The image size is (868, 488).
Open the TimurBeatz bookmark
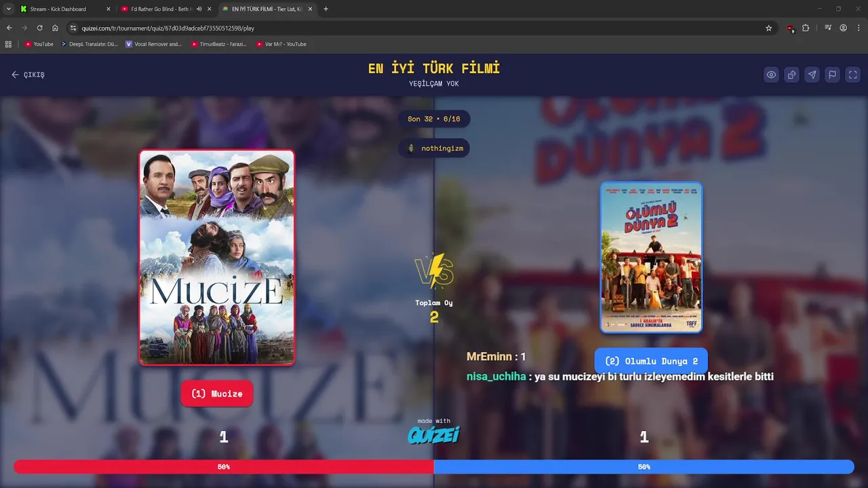pos(218,44)
